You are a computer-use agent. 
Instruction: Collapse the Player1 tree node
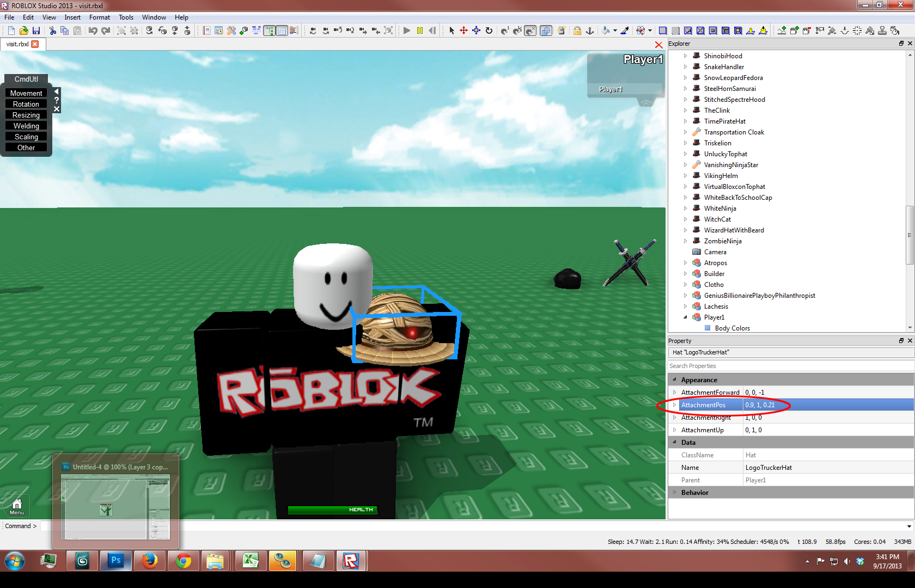(685, 317)
